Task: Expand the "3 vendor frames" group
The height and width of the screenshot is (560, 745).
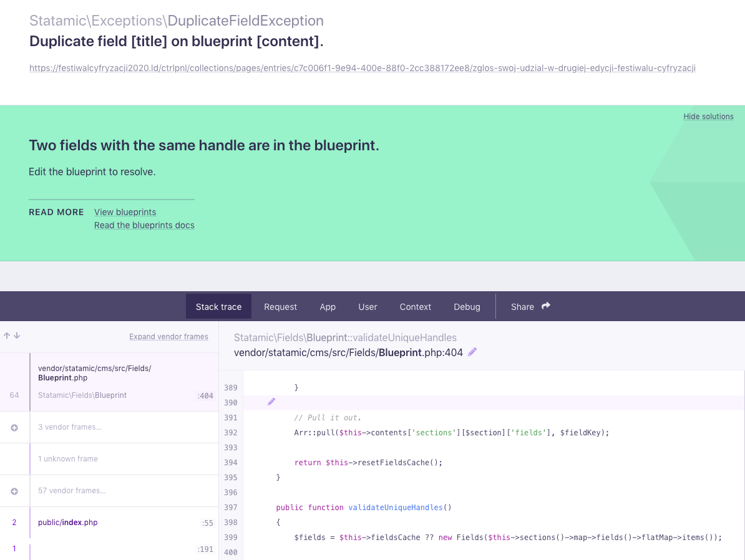Action: [14, 427]
